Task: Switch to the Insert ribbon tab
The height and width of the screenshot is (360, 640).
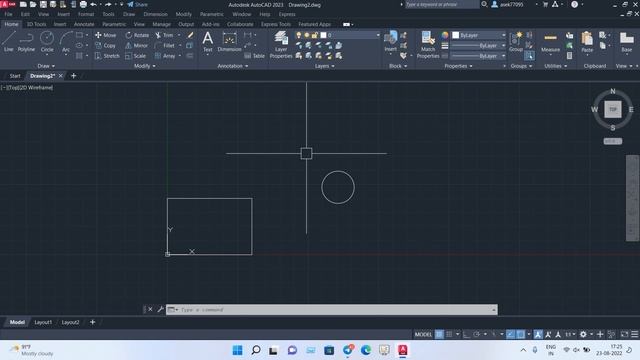Action: click(60, 24)
